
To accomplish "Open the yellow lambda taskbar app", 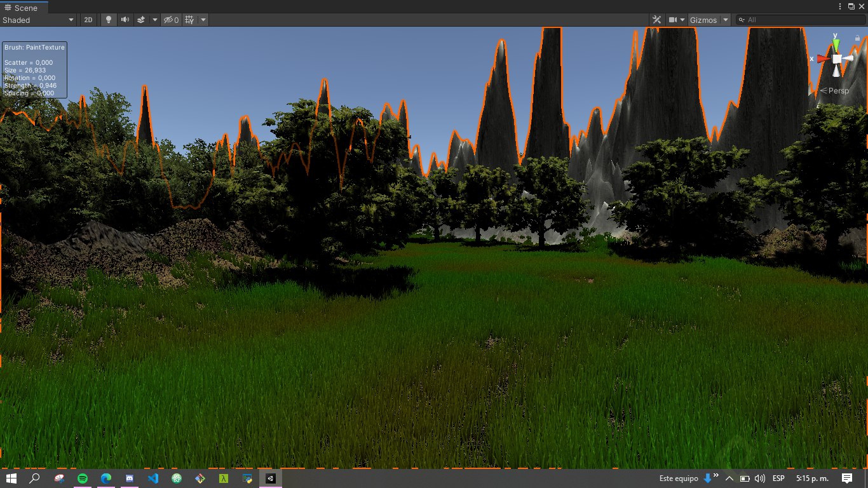I will pos(224,478).
